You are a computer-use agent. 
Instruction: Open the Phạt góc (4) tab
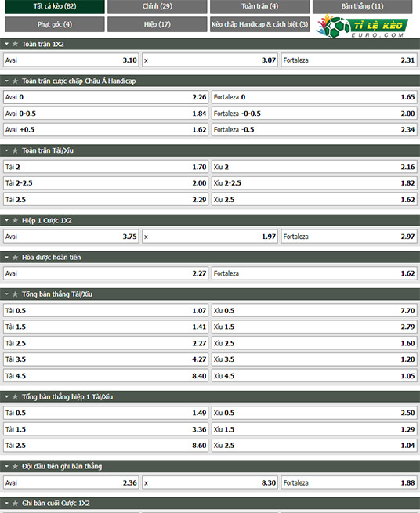[x=55, y=24]
